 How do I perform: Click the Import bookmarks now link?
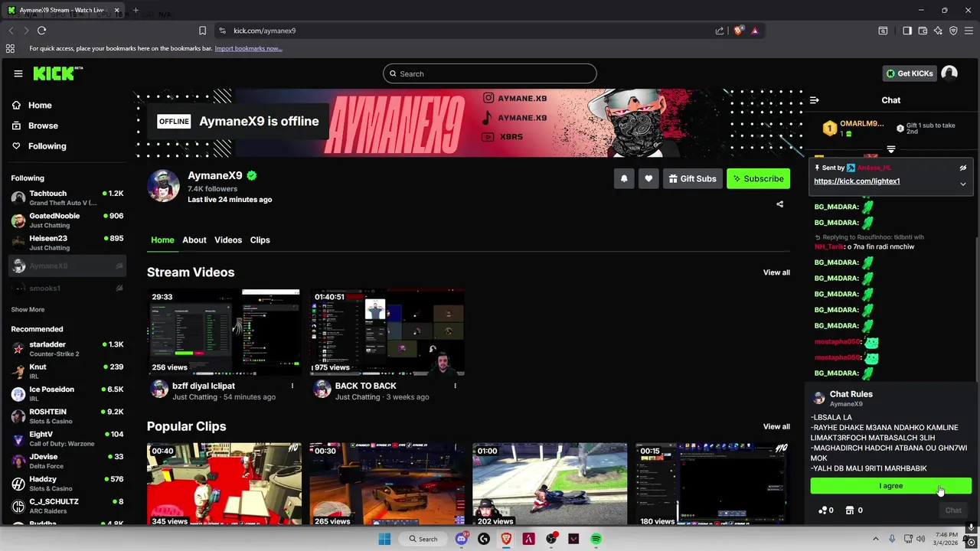tap(248, 48)
